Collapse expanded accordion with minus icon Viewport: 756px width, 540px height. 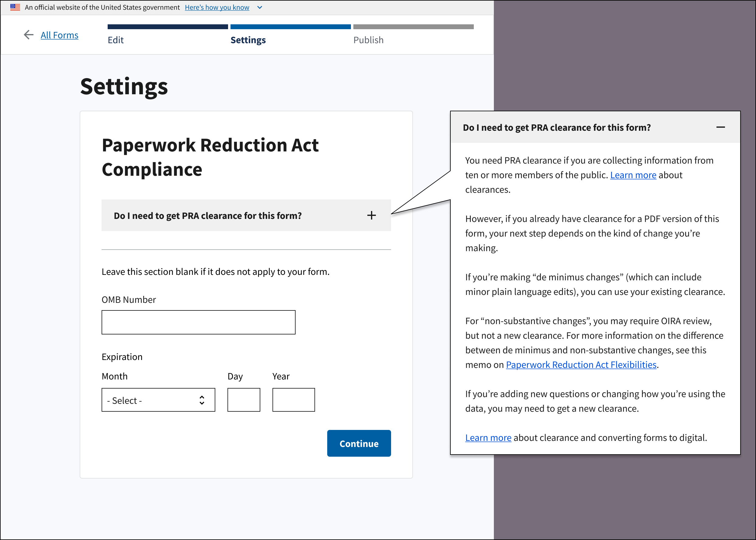coord(720,127)
